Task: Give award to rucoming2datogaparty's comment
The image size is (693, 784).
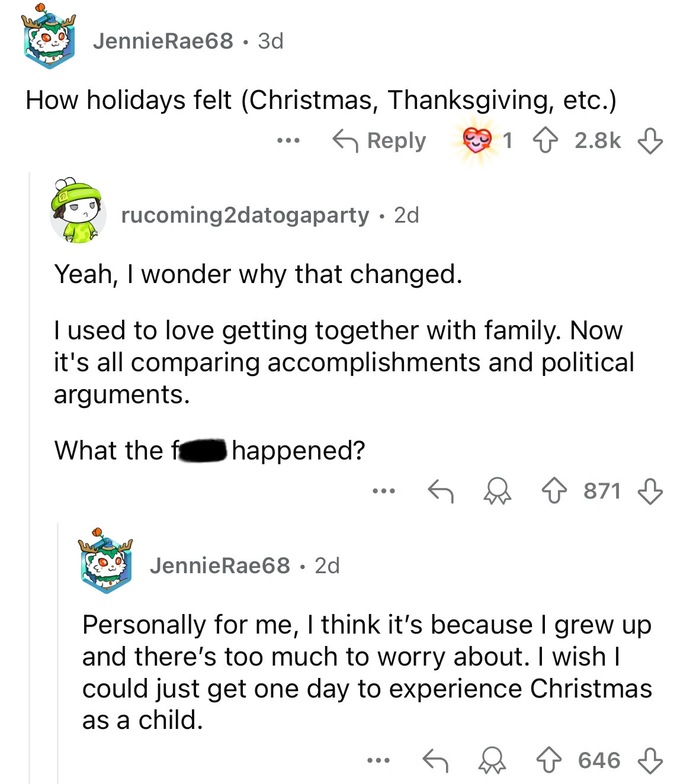Action: 498,491
